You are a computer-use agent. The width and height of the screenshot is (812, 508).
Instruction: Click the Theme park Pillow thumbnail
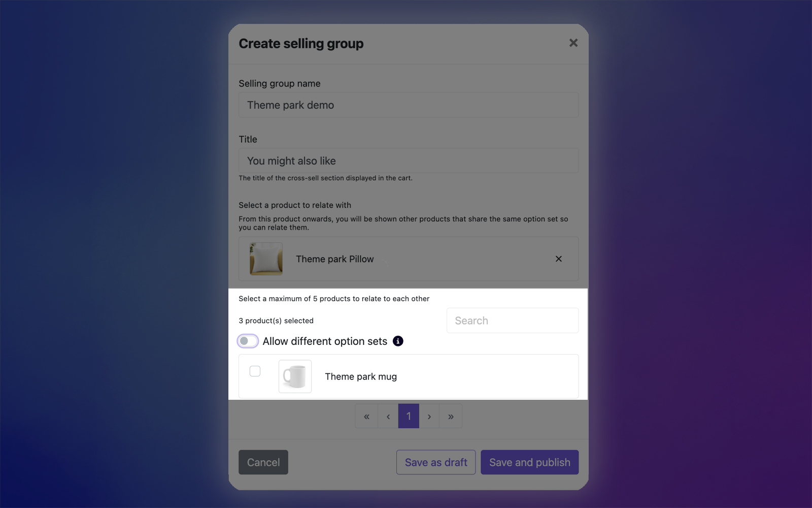266,259
